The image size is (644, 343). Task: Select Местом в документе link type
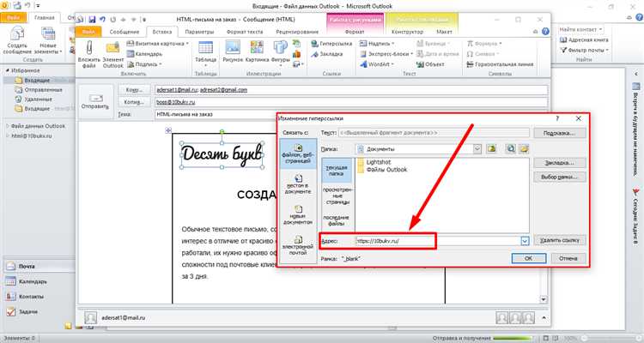(x=298, y=184)
